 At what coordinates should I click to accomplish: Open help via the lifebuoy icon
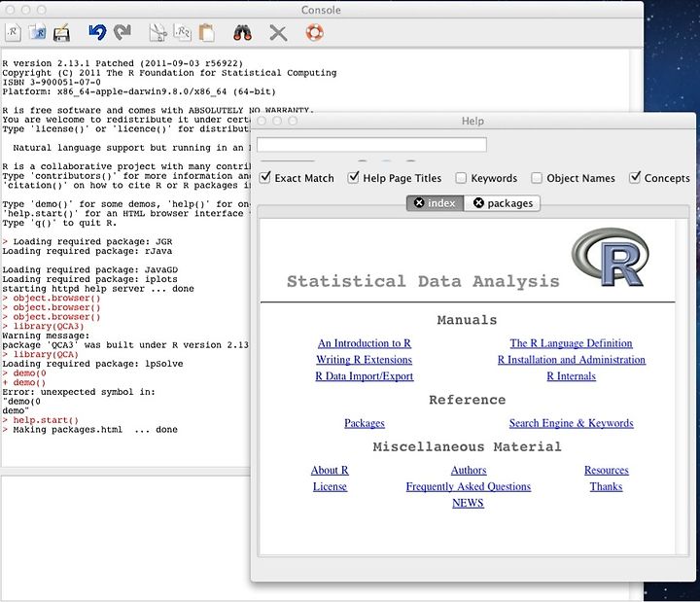(x=314, y=33)
